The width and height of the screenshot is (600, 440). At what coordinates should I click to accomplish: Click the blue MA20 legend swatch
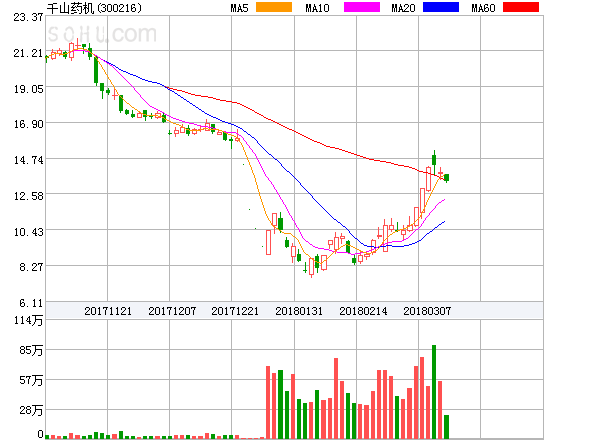441,7
